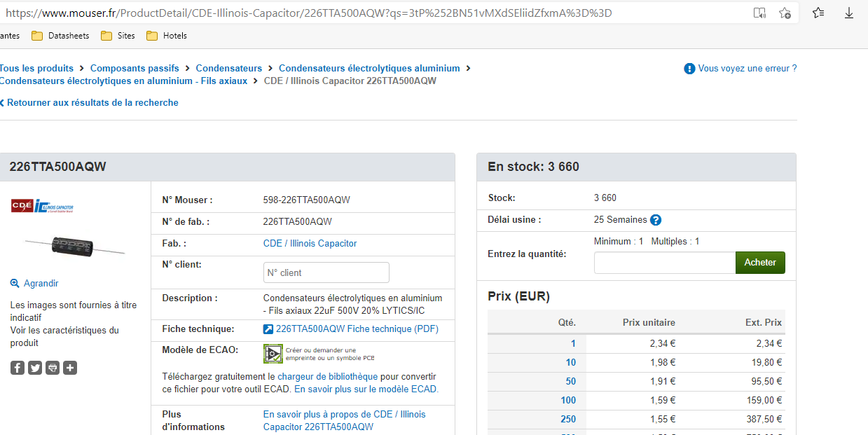Select quantity 1 price break
Image resolution: width=868 pixels, height=435 pixels.
click(x=573, y=343)
